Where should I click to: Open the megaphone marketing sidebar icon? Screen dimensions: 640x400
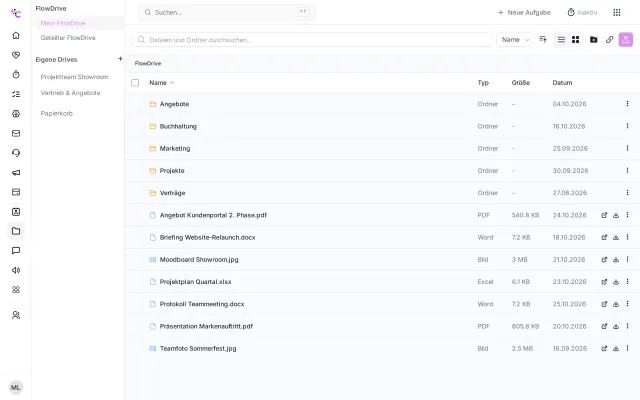click(16, 173)
